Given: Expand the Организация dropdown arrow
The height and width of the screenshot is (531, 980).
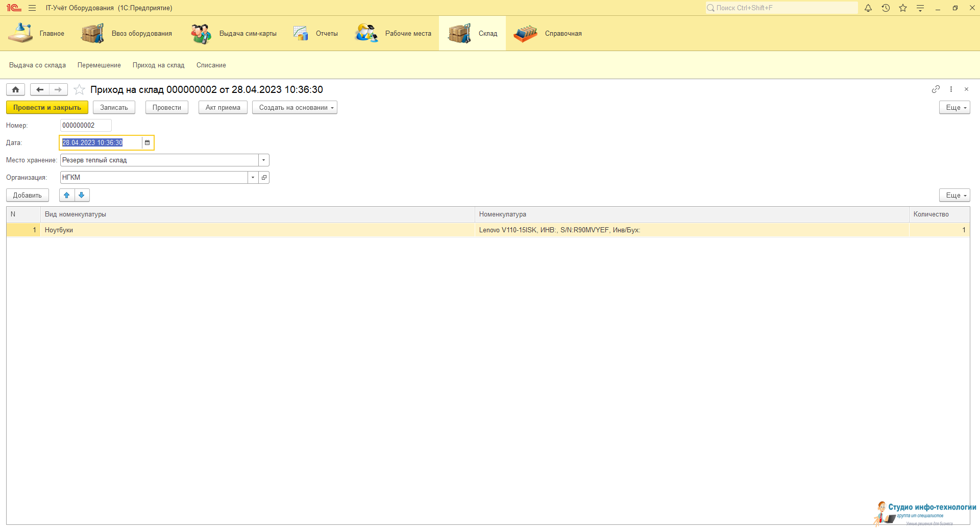Looking at the screenshot, I should 253,178.
